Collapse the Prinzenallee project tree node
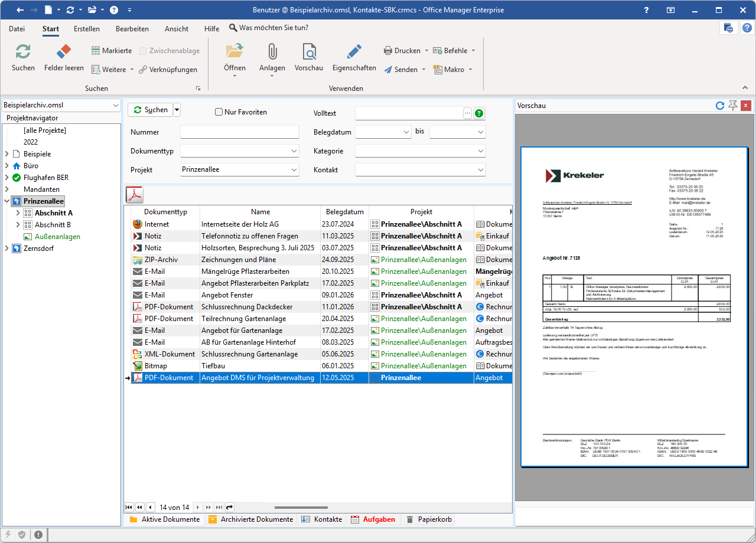The width and height of the screenshot is (756, 543). coord(7,201)
